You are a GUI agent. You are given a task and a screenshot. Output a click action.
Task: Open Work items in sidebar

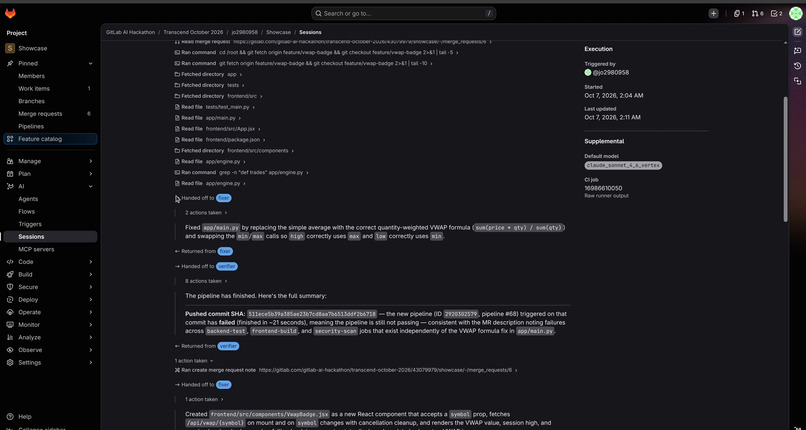(34, 89)
